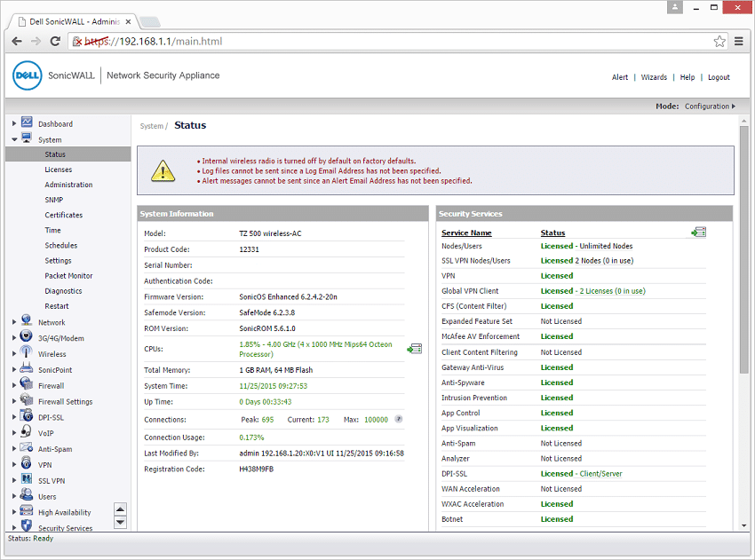Image resolution: width=755 pixels, height=560 pixels.
Task: Click the Security Services summary icon in header row
Action: [x=699, y=233]
